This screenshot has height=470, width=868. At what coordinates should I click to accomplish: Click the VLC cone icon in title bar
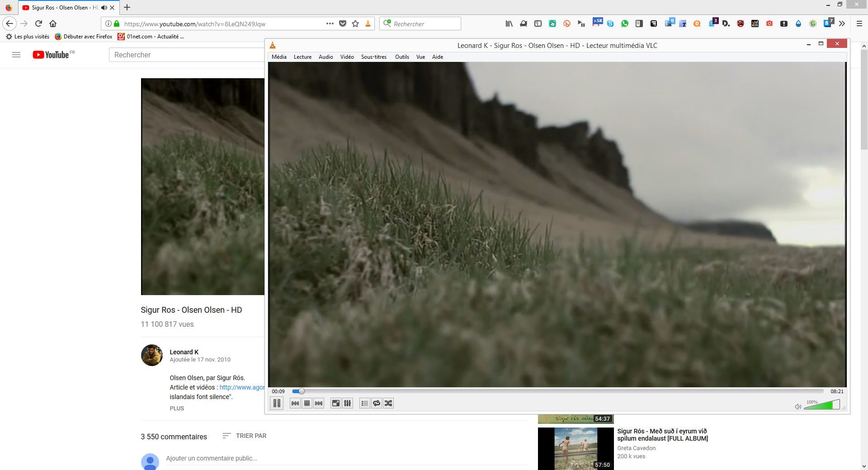tap(273, 45)
